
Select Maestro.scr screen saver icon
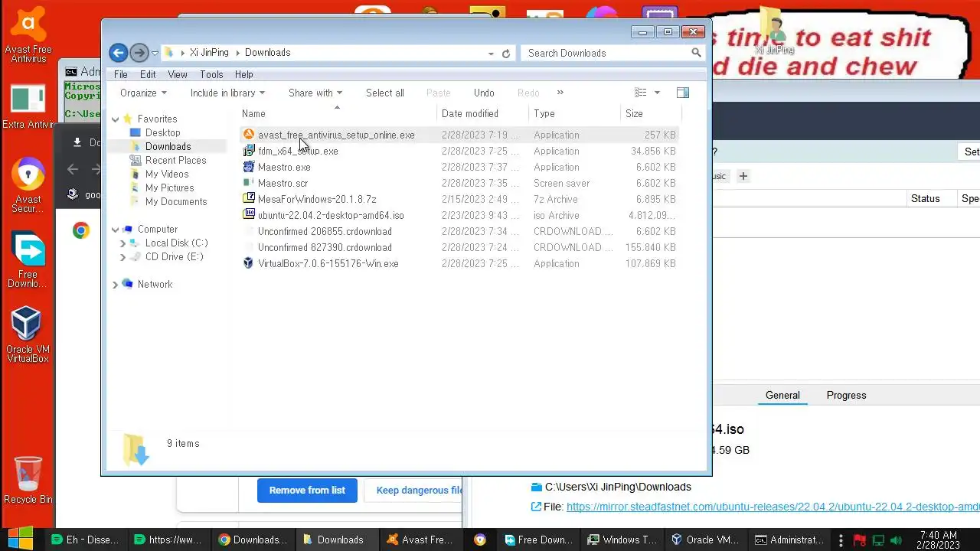point(249,183)
